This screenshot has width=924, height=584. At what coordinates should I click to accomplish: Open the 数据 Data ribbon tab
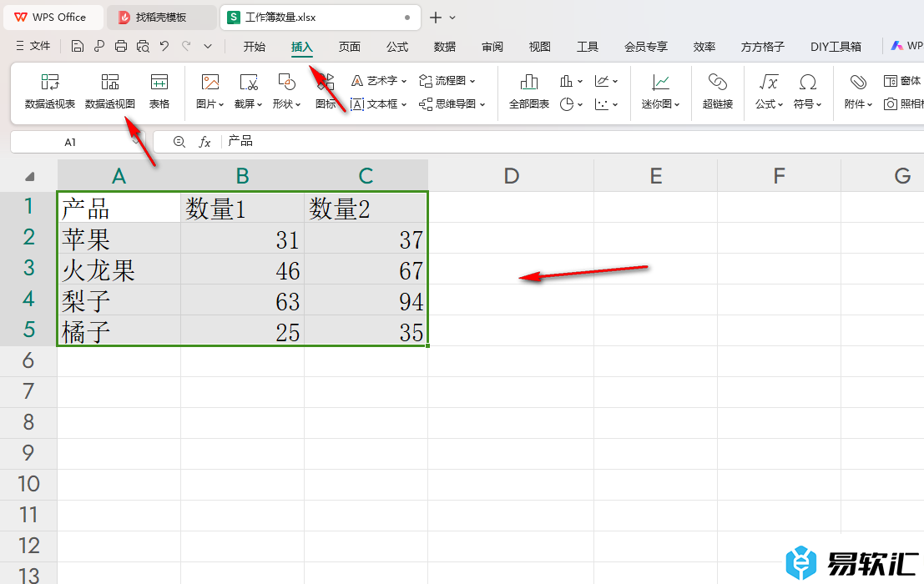point(445,47)
